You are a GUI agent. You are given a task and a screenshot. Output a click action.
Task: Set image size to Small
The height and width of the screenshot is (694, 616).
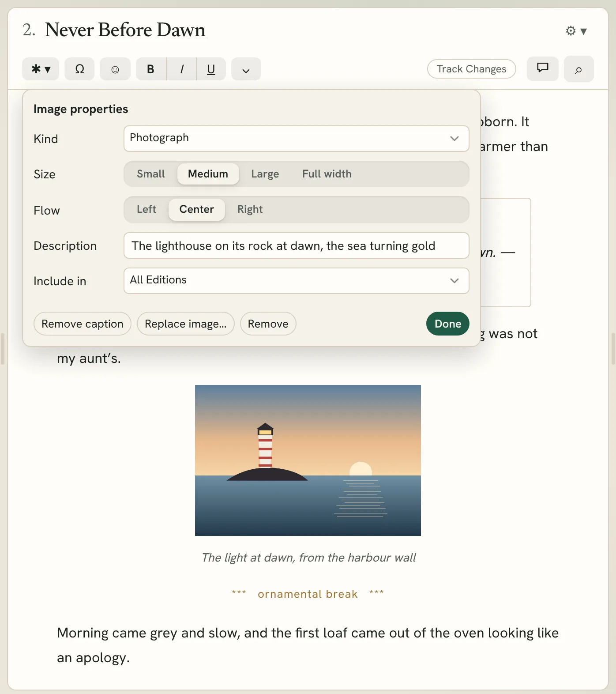tap(151, 174)
